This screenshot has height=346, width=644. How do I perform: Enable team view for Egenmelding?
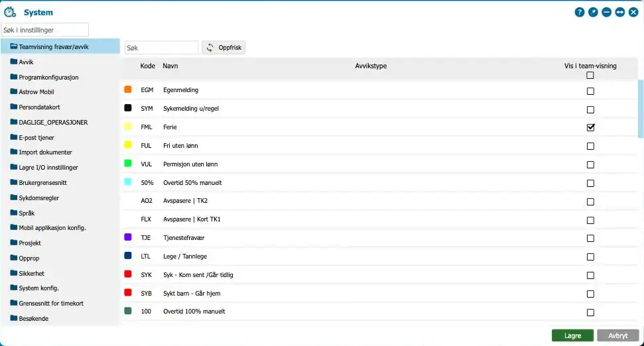click(x=590, y=91)
